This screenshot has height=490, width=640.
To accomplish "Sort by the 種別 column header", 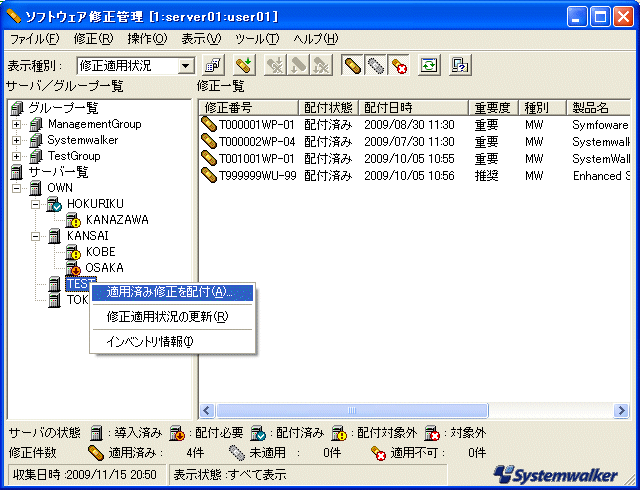I will (542, 108).
